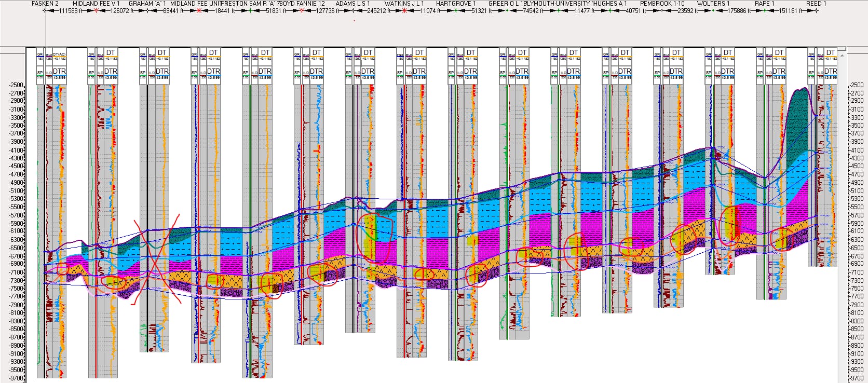Click the 245212 ft spacing label
This screenshot has width=868, height=383.
(379, 11)
